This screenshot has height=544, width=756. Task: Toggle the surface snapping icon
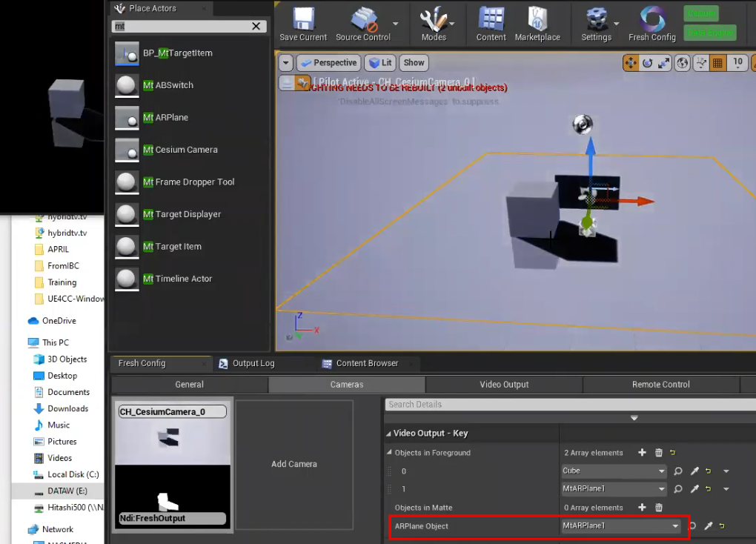click(x=701, y=63)
